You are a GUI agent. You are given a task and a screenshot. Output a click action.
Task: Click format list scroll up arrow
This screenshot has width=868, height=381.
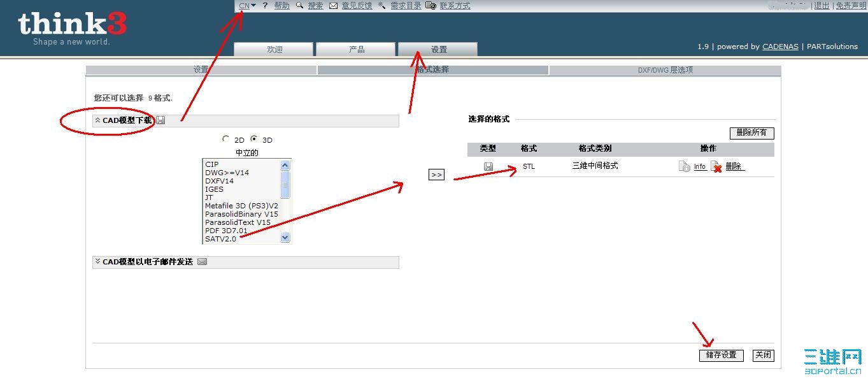(x=285, y=165)
